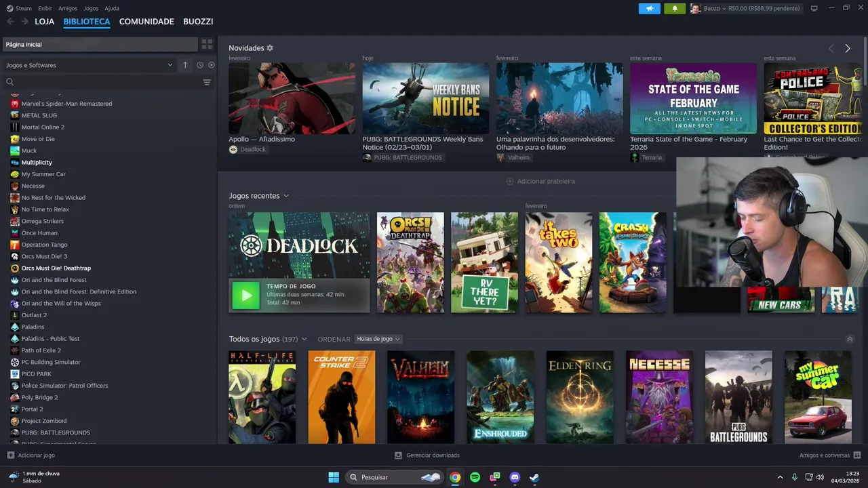Screen dimensions: 868x488
Task: Open Amigos e conversas chat icon
Action: [857, 455]
